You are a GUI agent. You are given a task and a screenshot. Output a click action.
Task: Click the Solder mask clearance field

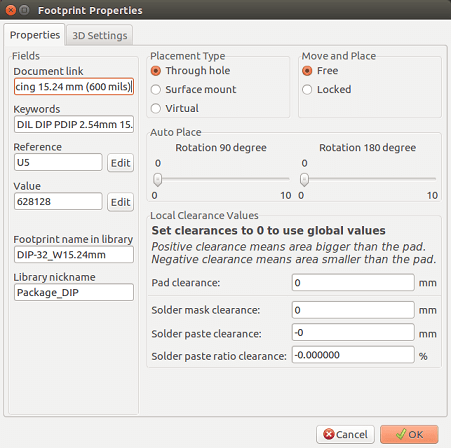click(x=353, y=310)
